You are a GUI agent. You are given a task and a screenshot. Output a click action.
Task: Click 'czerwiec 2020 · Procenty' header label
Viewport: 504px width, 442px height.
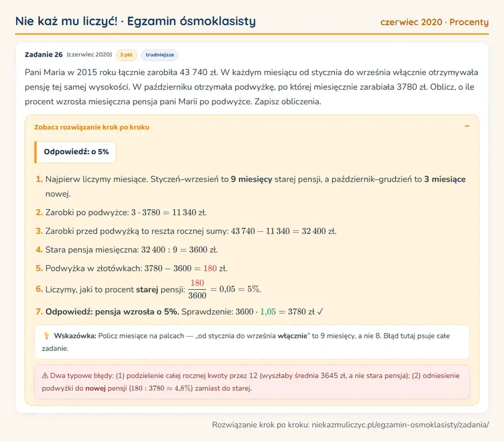pyautogui.click(x=434, y=22)
